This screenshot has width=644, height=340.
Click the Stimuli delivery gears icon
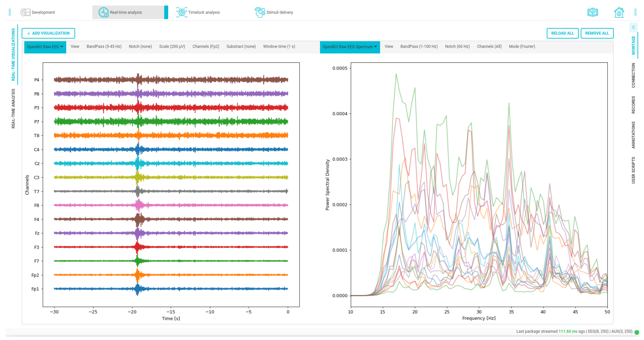(x=260, y=12)
